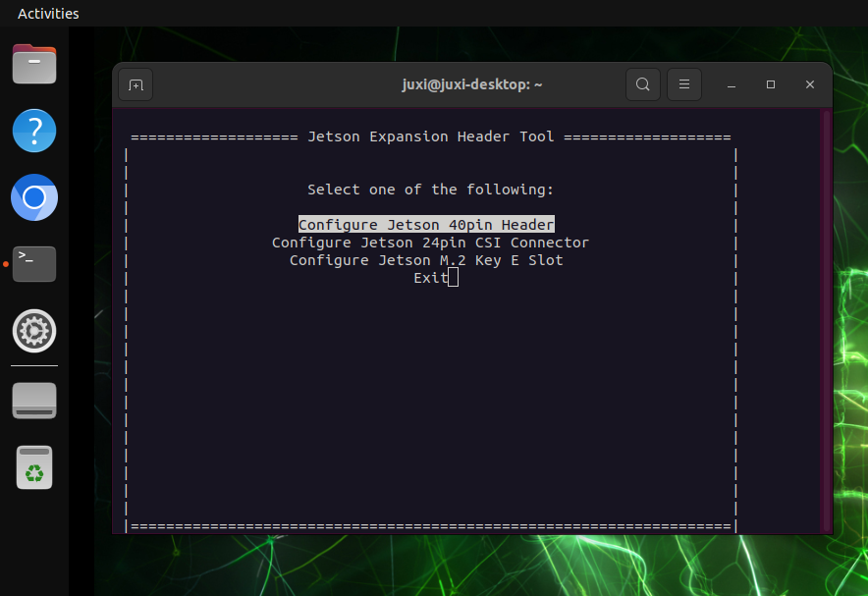Viewport: 868px width, 596px height.
Task: Open the terminal hamburger menu
Action: [x=684, y=84]
